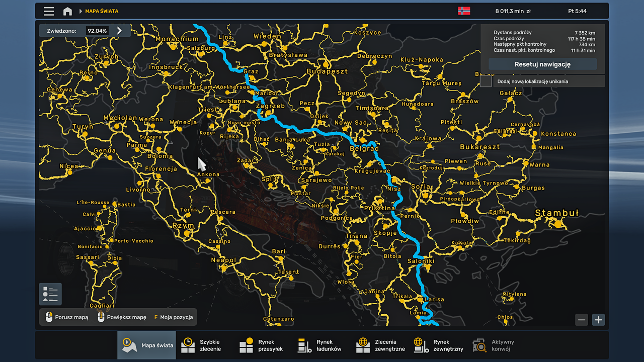Expand the Zwiedzono percentage arrow
The image size is (644, 362).
(x=120, y=31)
